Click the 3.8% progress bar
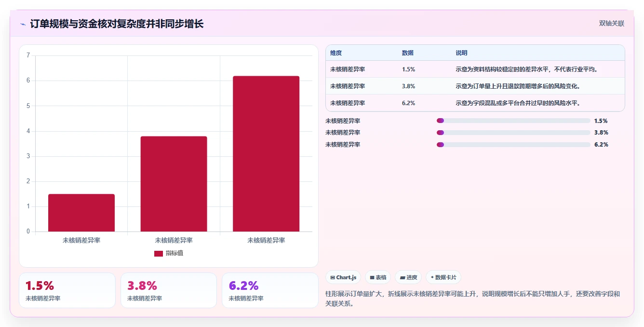The width and height of the screenshot is (644, 327). (513, 133)
